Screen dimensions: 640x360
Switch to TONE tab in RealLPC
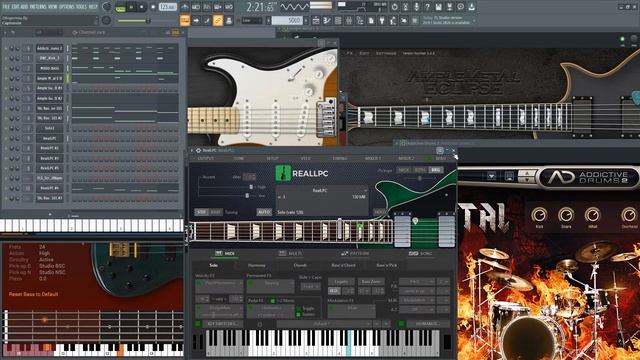click(239, 158)
